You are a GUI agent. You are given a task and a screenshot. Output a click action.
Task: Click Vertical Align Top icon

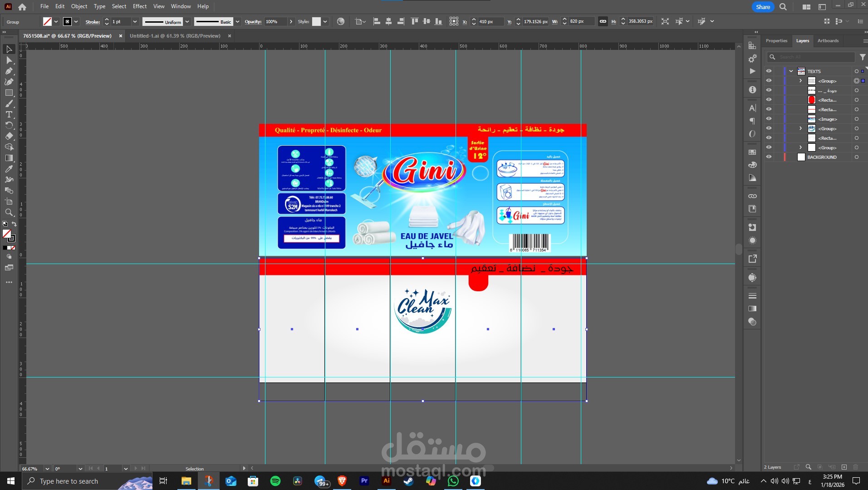(414, 21)
